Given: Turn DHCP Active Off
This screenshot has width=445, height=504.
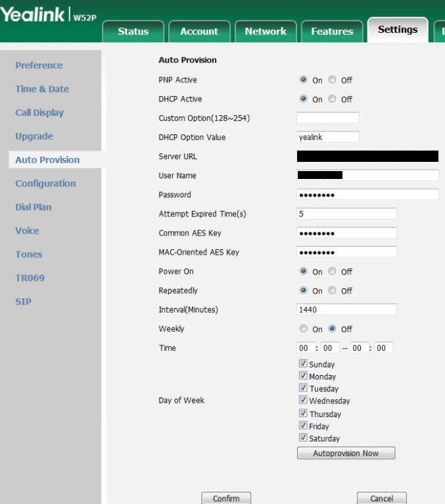Looking at the screenshot, I should pos(333,99).
